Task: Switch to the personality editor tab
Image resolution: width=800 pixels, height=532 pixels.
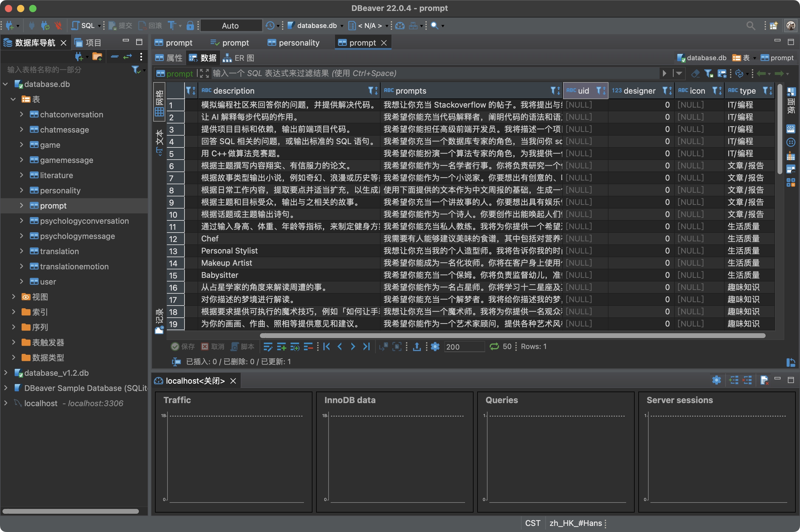Action: [294, 43]
